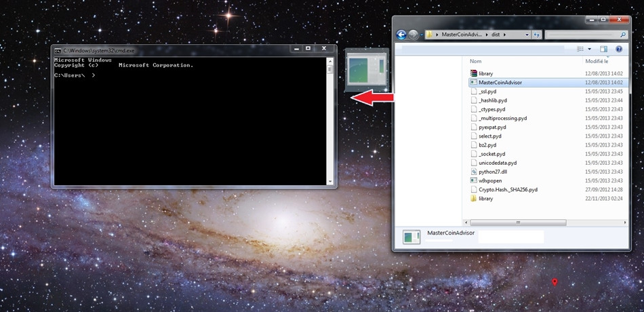Click MasterCoinAdvisor icon in details pane
644x312 pixels.
[411, 237]
